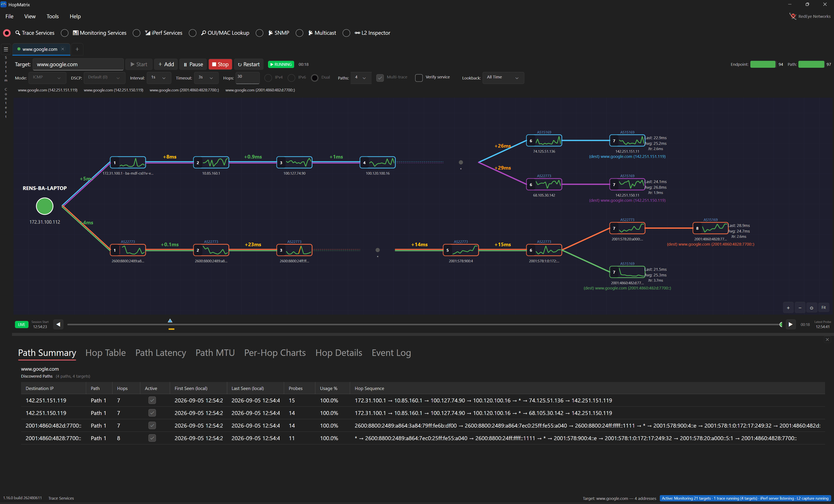Click the Target input field
This screenshot has height=504, width=834.
(78, 64)
